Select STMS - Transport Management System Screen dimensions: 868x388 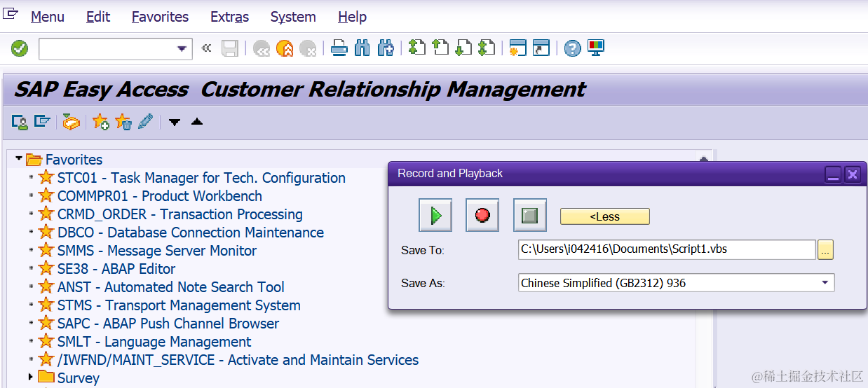(179, 305)
